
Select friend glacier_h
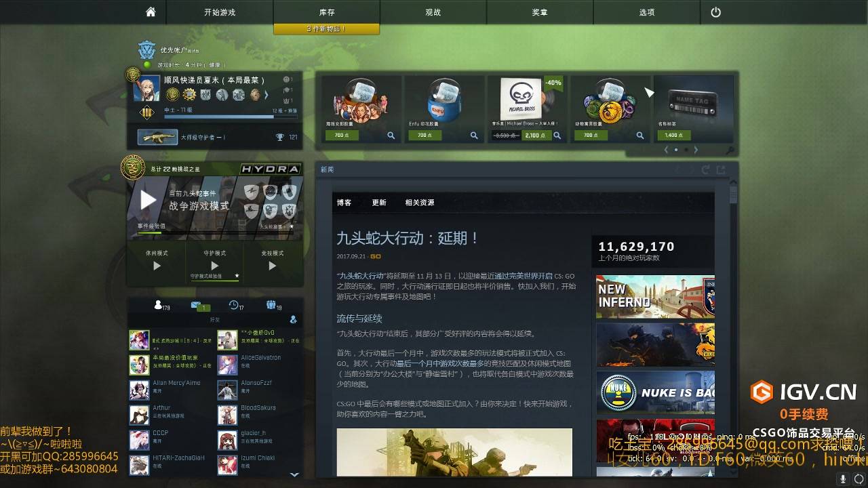pyautogui.click(x=260, y=441)
